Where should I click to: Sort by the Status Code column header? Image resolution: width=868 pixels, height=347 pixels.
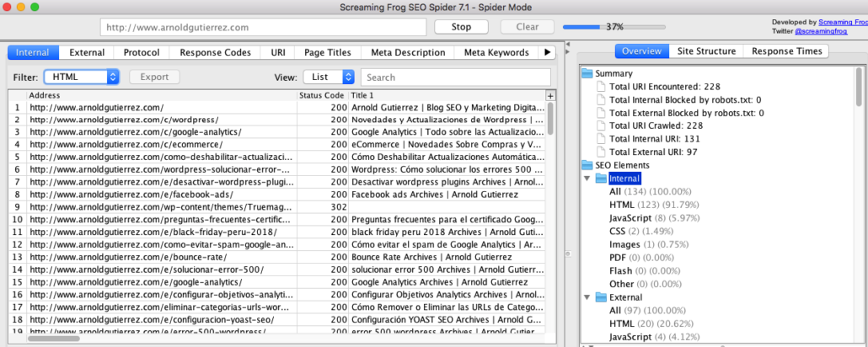point(323,95)
